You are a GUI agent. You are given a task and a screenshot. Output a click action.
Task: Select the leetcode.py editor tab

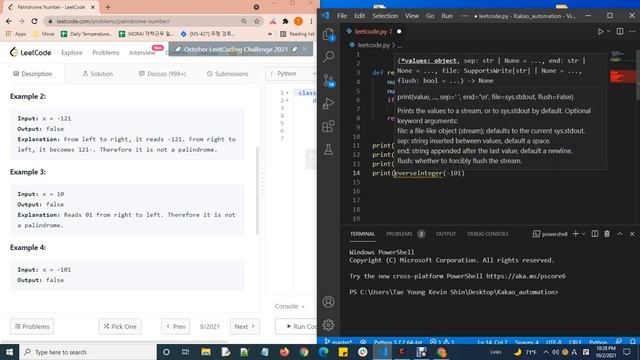tap(371, 31)
